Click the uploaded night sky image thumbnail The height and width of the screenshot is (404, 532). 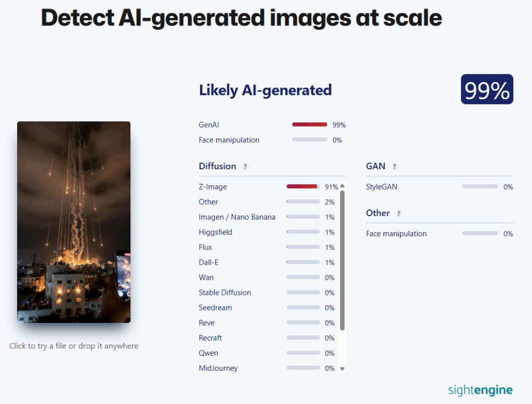[x=74, y=222]
